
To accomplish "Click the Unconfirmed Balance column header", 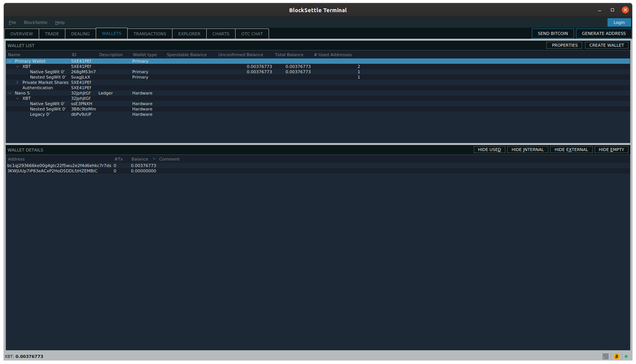I will 240,55.
